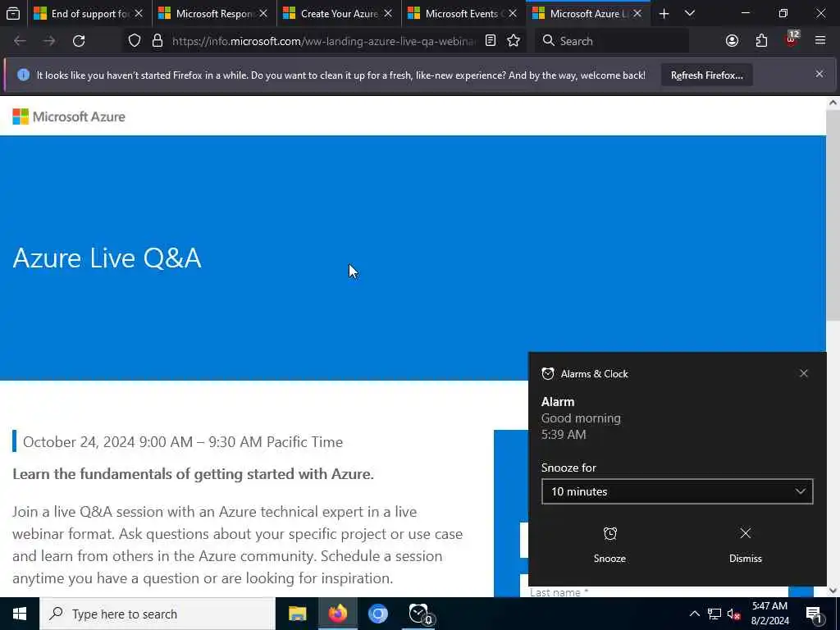
Task: Click the October 24, 2024 event date text
Action: [x=183, y=442]
